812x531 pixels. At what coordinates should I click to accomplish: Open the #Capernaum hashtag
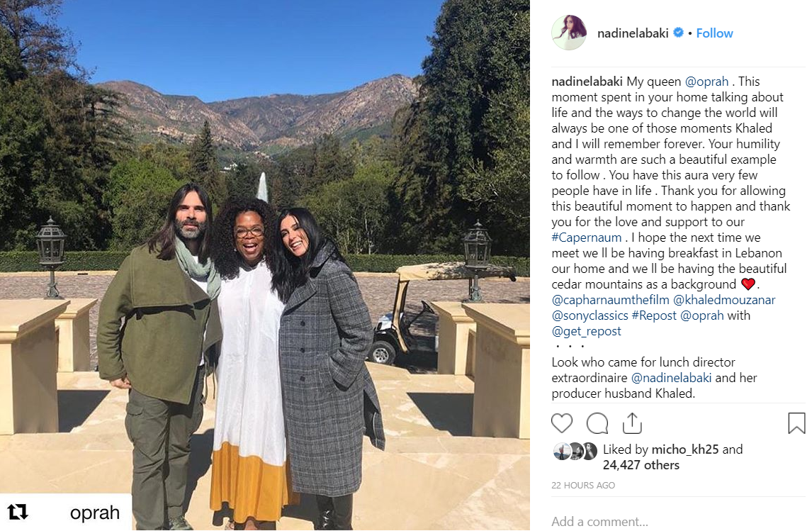(586, 237)
